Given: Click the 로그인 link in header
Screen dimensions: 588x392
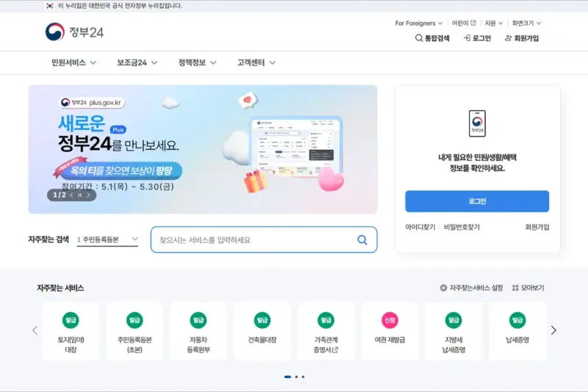Looking at the screenshot, I should pos(477,38).
